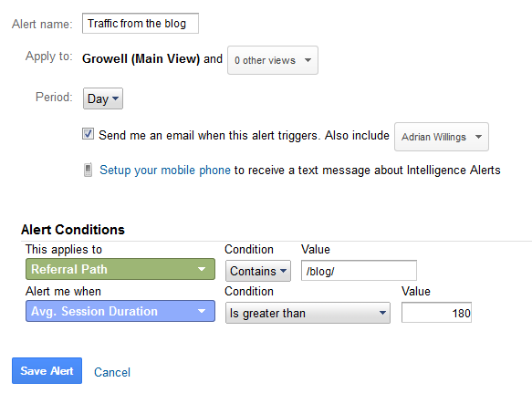Click the arrow icon on Is greater than
This screenshot has height=393, width=532.
(x=382, y=313)
